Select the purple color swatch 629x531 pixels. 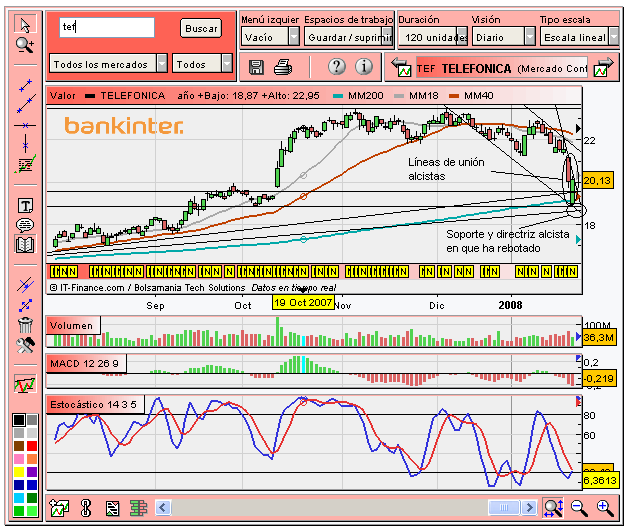pyautogui.click(x=32, y=472)
